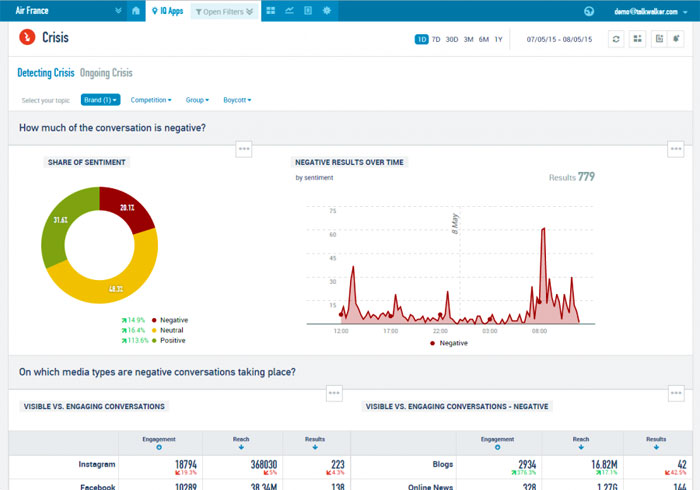Select the 6M time range
Viewport: 700px width, 490px height.
[x=484, y=39]
